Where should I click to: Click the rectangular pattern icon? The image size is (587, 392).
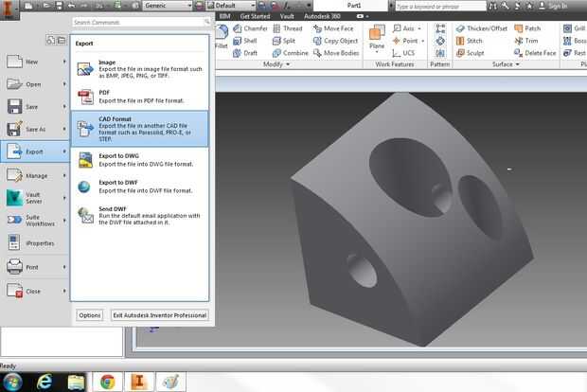pos(440,28)
